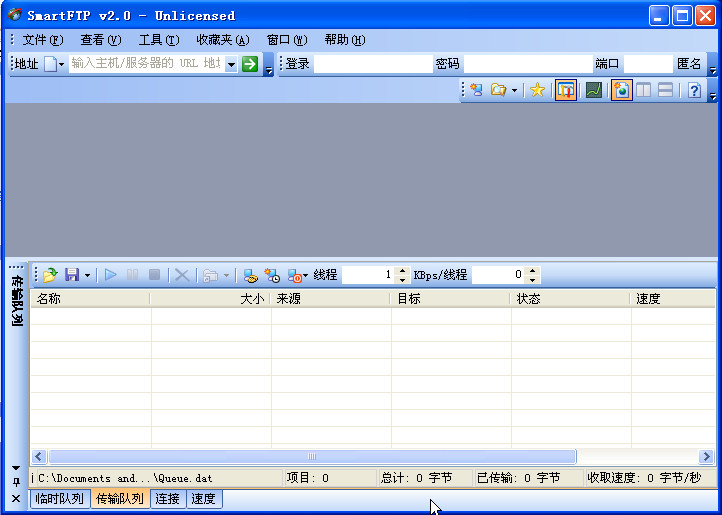Click the save queue floppy icon

(72, 275)
